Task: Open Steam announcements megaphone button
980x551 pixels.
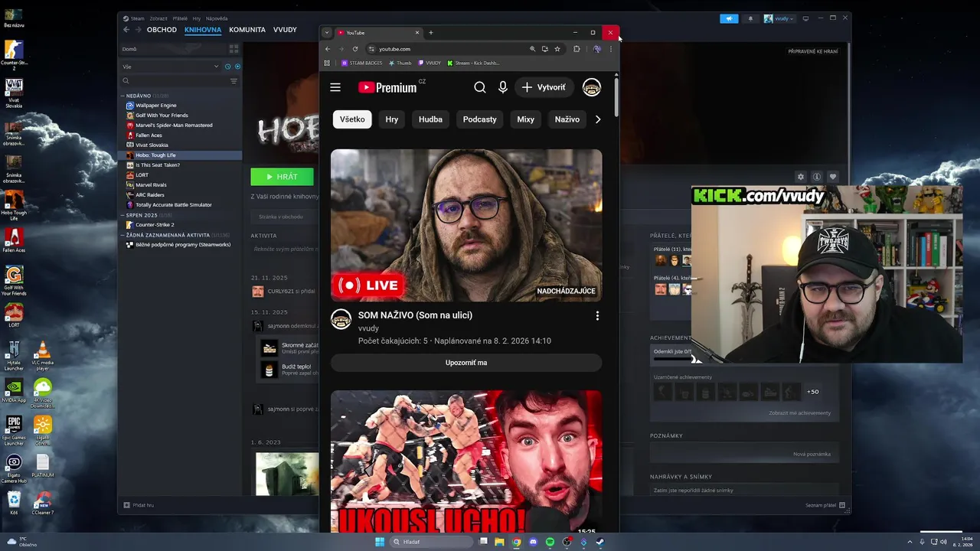Action: pyautogui.click(x=730, y=18)
